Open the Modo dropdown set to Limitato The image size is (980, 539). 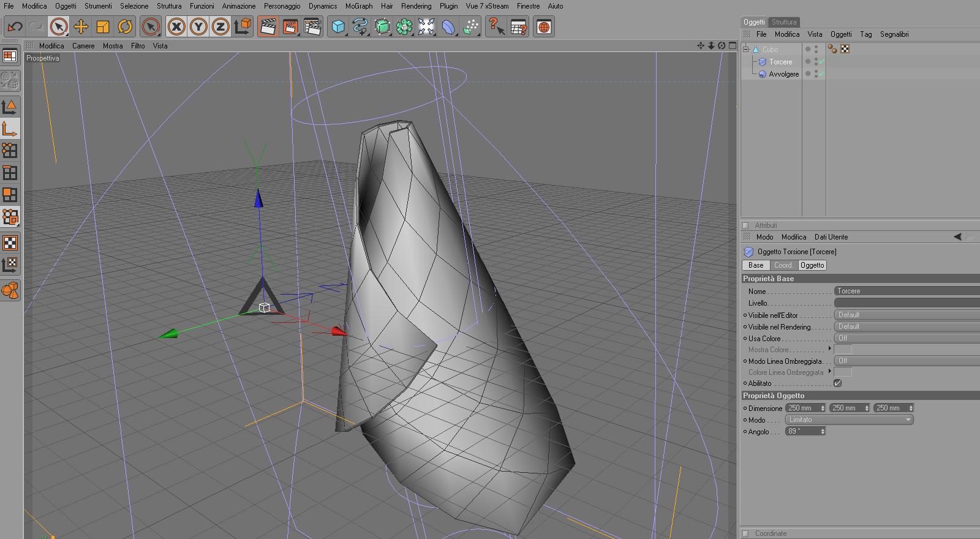[849, 420]
